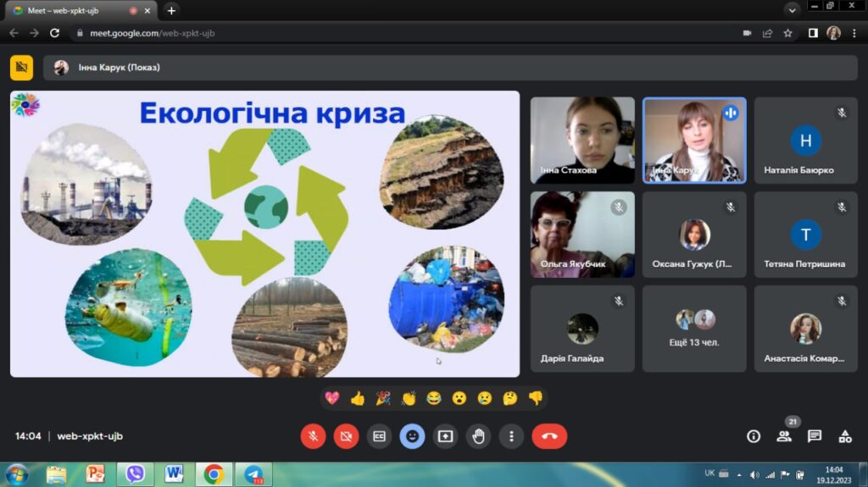
Task: Open more options three-dot menu
Action: [x=511, y=436]
